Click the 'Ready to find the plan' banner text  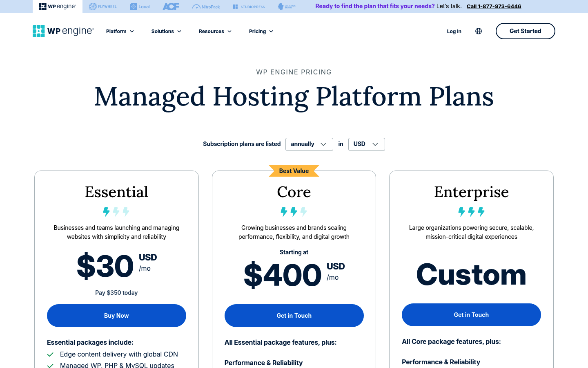point(375,6)
